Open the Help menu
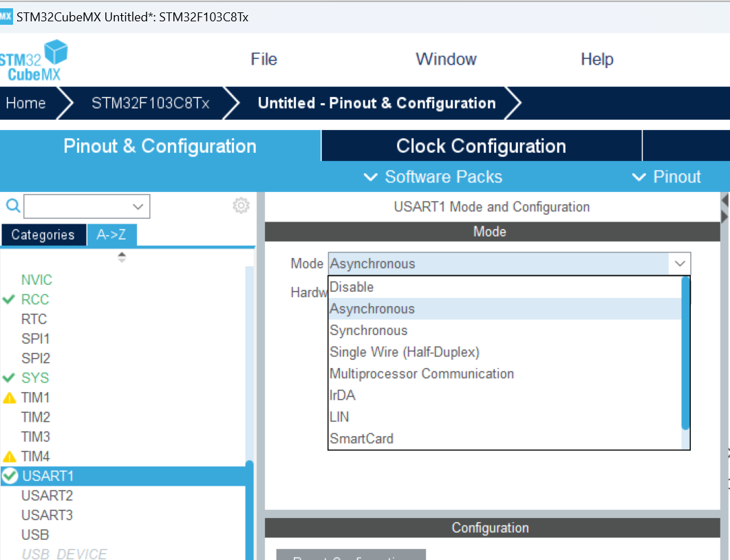The width and height of the screenshot is (730, 560). tap(597, 59)
